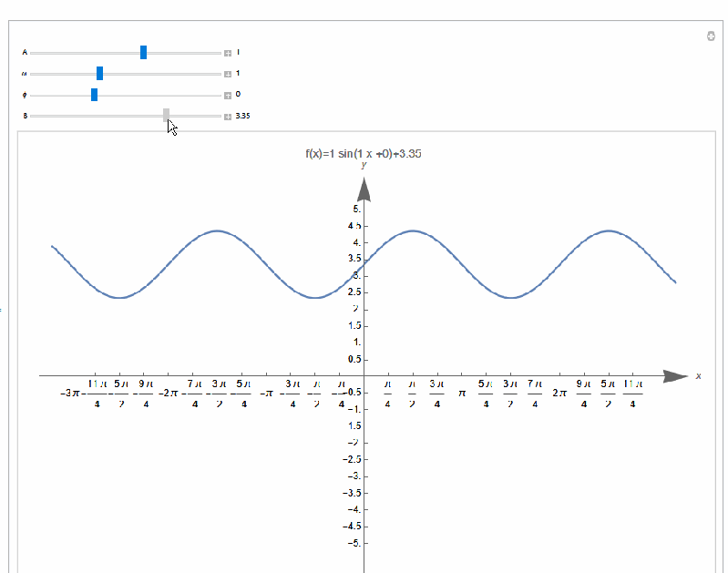
Task: Click the -3π tick label on x axis
Action: coord(69,394)
